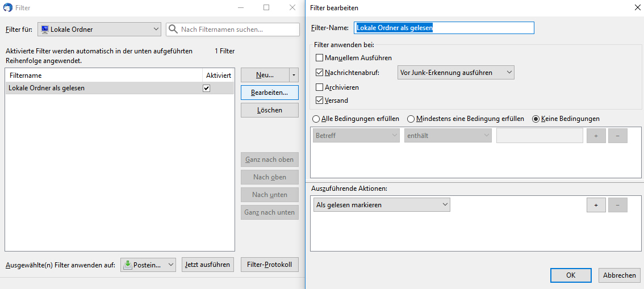Click the Bearbeiten button
The width and height of the screenshot is (644, 289).
click(269, 93)
